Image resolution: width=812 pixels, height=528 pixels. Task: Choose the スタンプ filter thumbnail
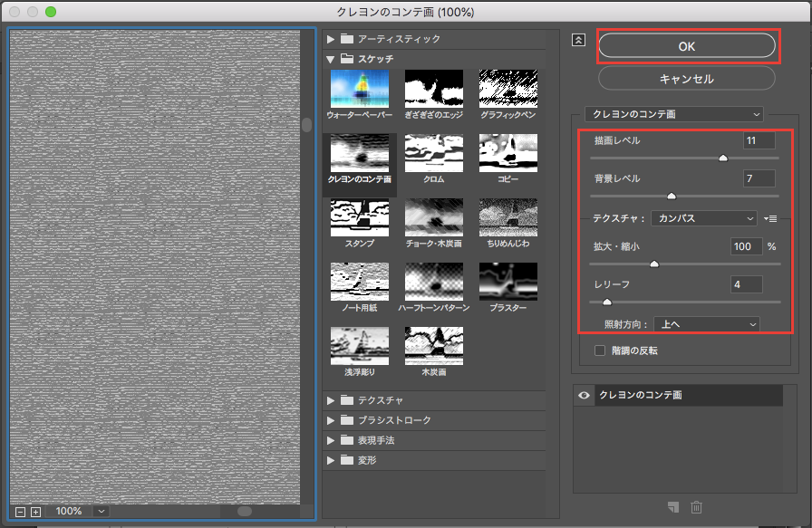[360, 217]
